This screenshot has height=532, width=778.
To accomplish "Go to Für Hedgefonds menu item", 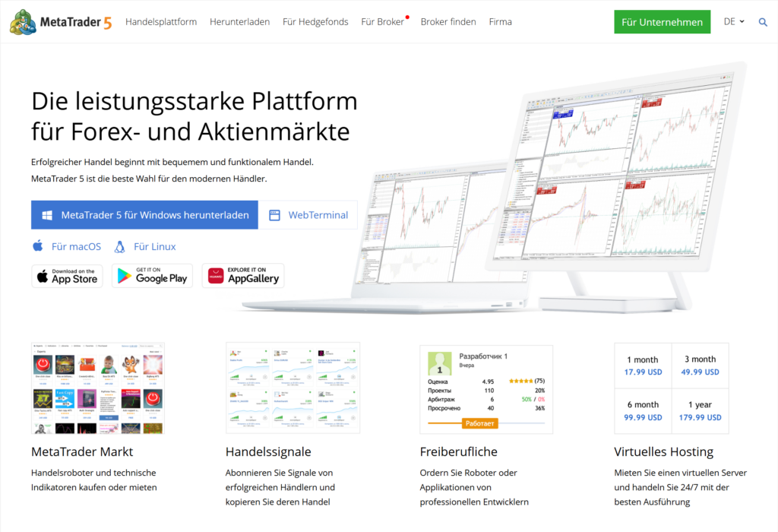I will pyautogui.click(x=315, y=22).
